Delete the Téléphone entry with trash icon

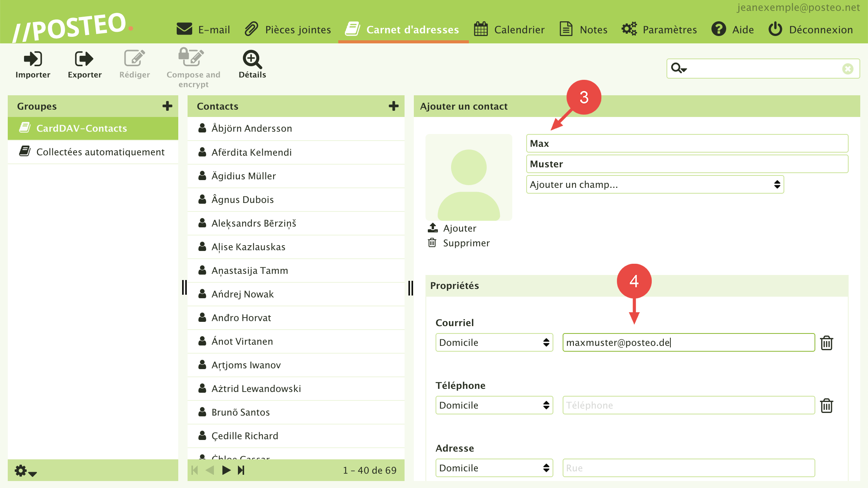coord(827,406)
